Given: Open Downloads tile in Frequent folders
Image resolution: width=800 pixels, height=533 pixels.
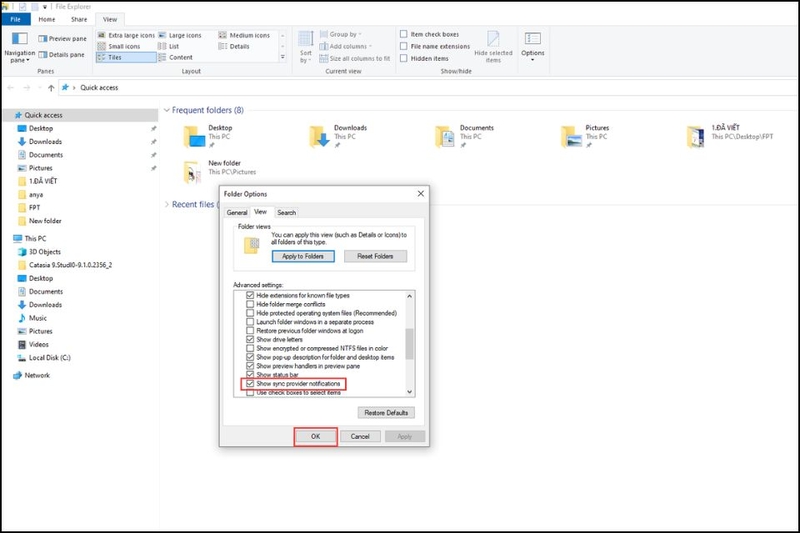Looking at the screenshot, I should point(339,137).
